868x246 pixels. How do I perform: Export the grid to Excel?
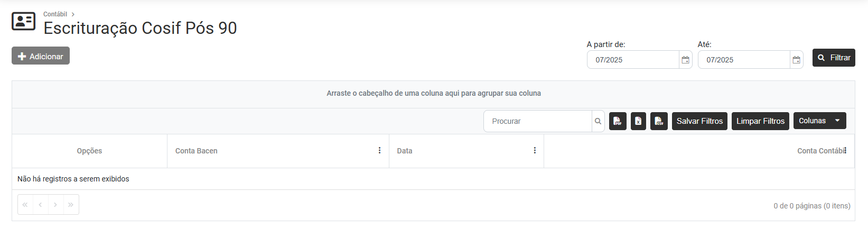tap(638, 121)
